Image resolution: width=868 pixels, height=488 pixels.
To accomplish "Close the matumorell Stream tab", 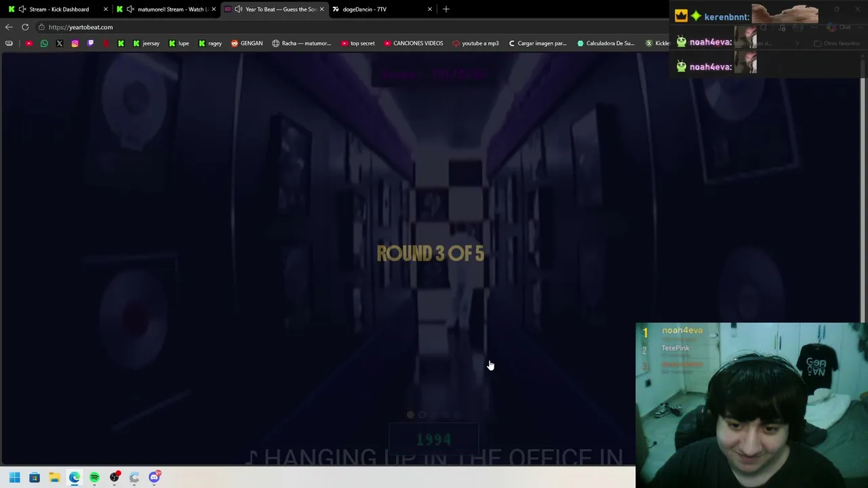I will pos(214,9).
